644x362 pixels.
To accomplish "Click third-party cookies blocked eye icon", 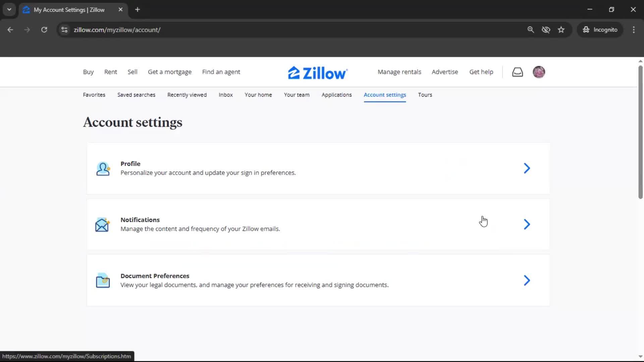I will coord(546,30).
